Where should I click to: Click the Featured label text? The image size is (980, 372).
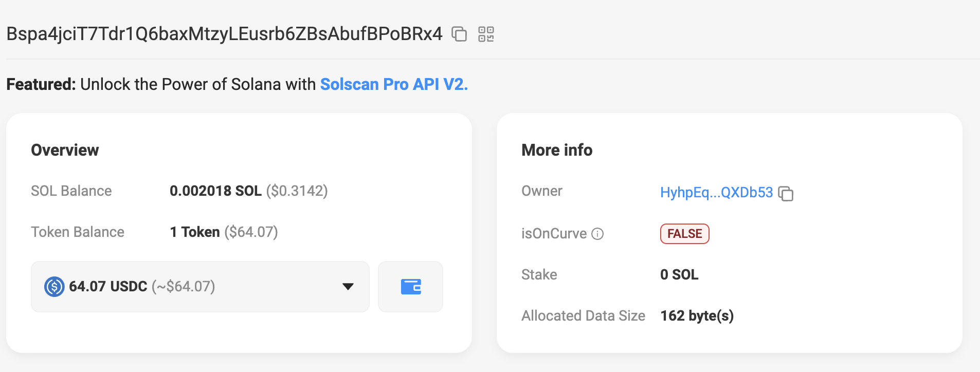click(x=41, y=84)
